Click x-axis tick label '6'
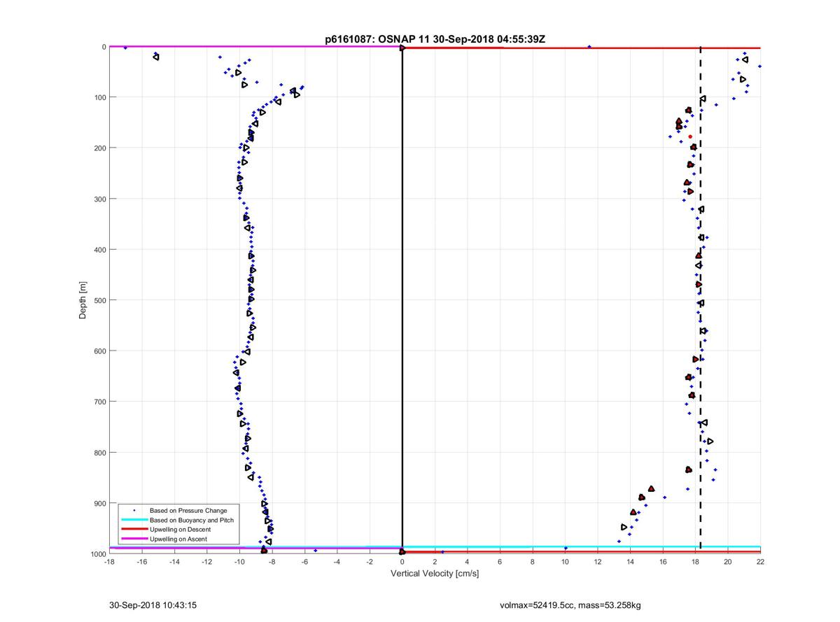Screen dimensions: 840x622 tap(500, 561)
